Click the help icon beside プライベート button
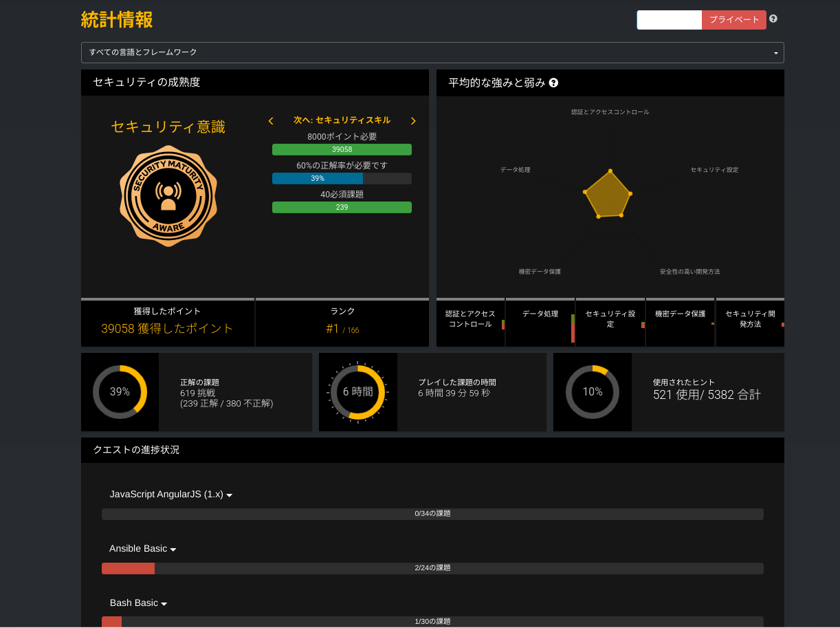This screenshot has height=628, width=840. pyautogui.click(x=773, y=19)
